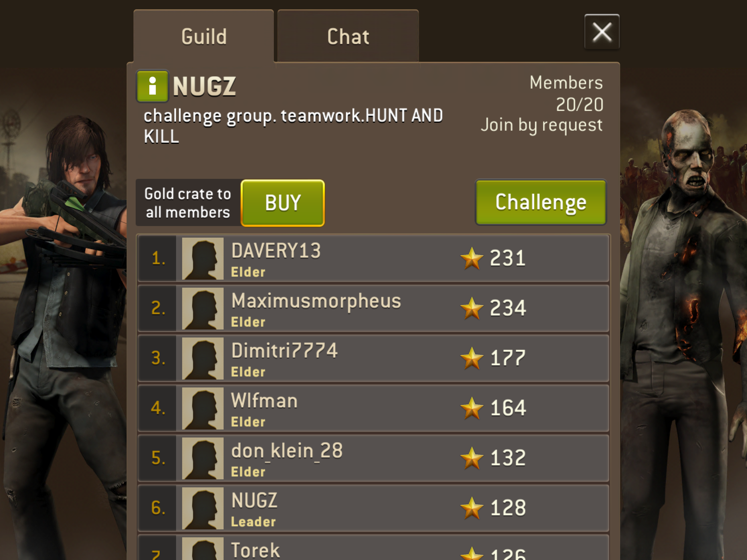Select the Wlfman member name

coord(264,401)
